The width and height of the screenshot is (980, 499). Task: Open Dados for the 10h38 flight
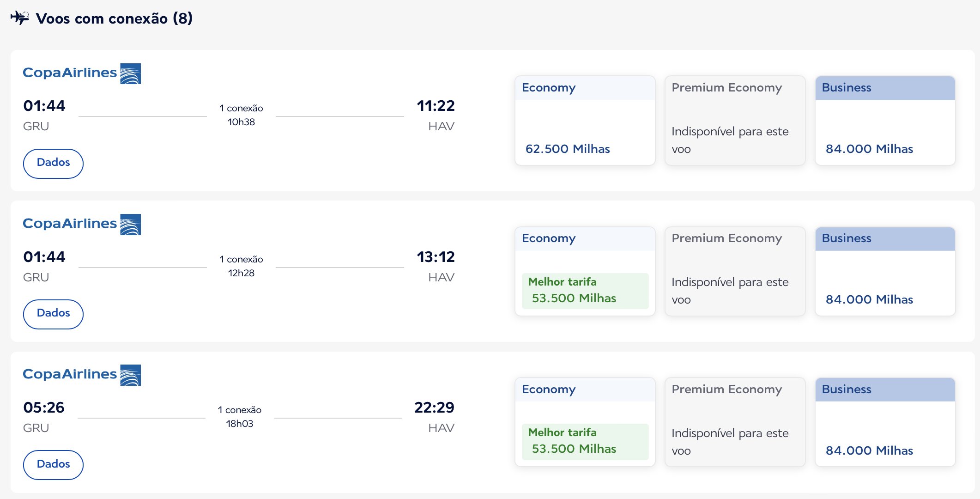coord(53,163)
